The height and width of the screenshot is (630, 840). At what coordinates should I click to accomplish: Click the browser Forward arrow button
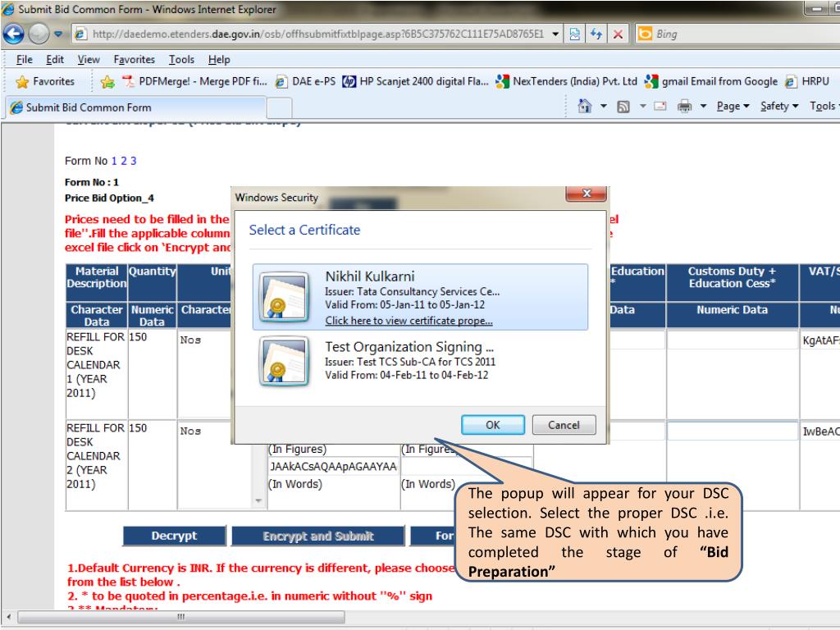39,34
